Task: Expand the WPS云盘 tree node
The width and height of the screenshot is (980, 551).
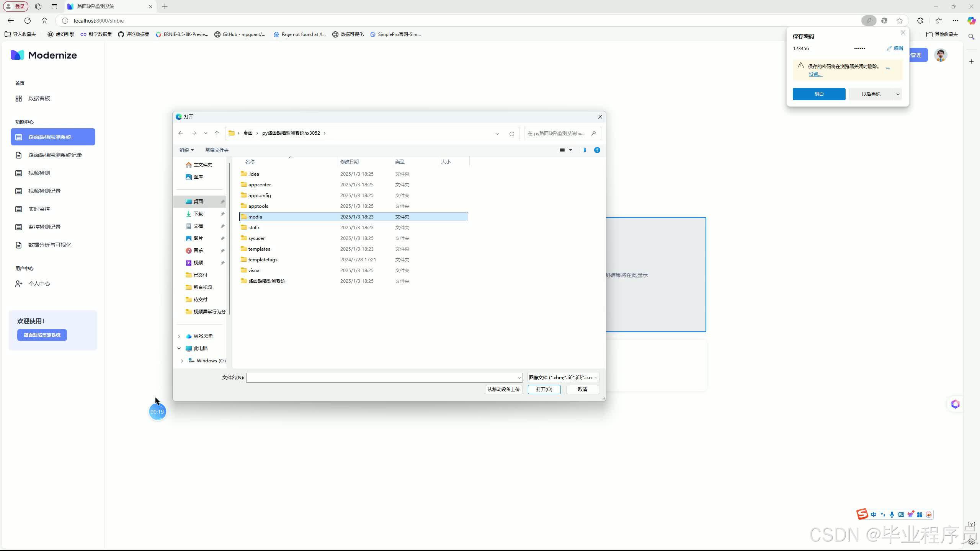Action: click(x=179, y=336)
